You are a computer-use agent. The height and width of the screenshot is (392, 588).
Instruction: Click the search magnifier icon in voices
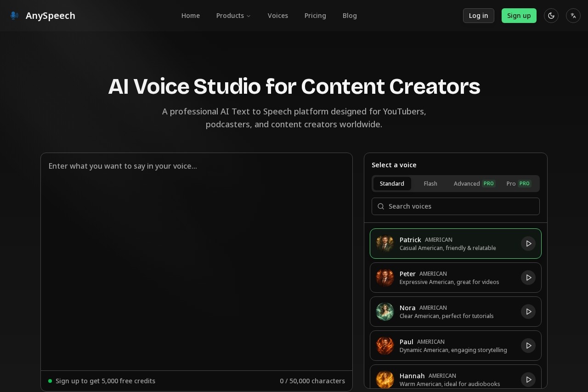tap(381, 206)
